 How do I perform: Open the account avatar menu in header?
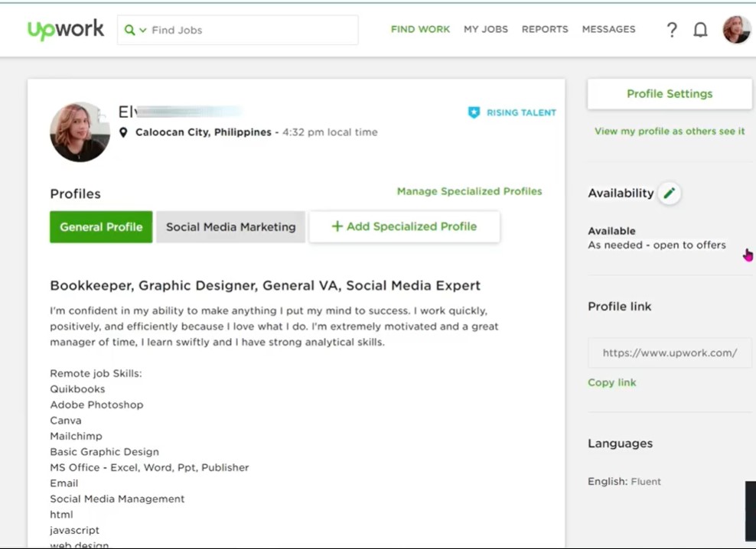point(736,29)
